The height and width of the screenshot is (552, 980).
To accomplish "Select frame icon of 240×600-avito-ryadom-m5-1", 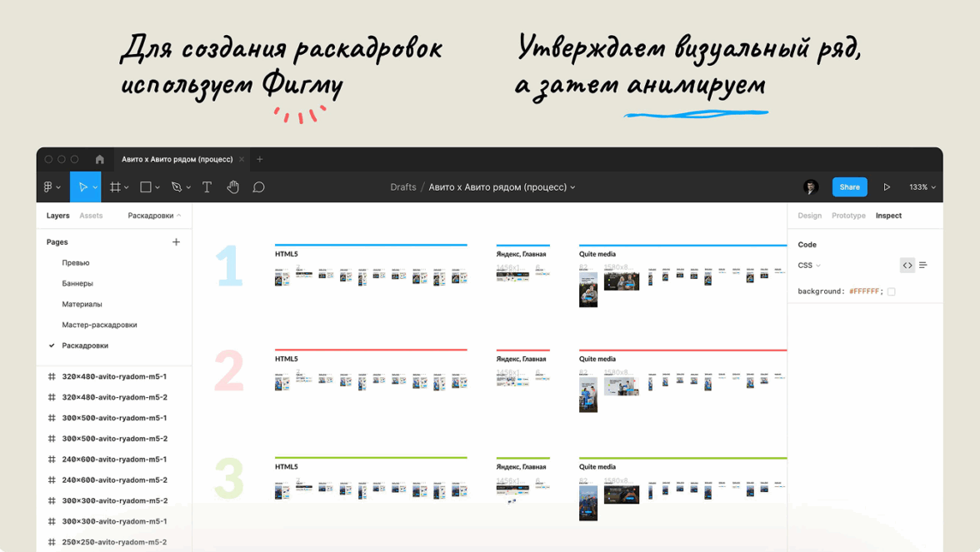I will (x=52, y=459).
